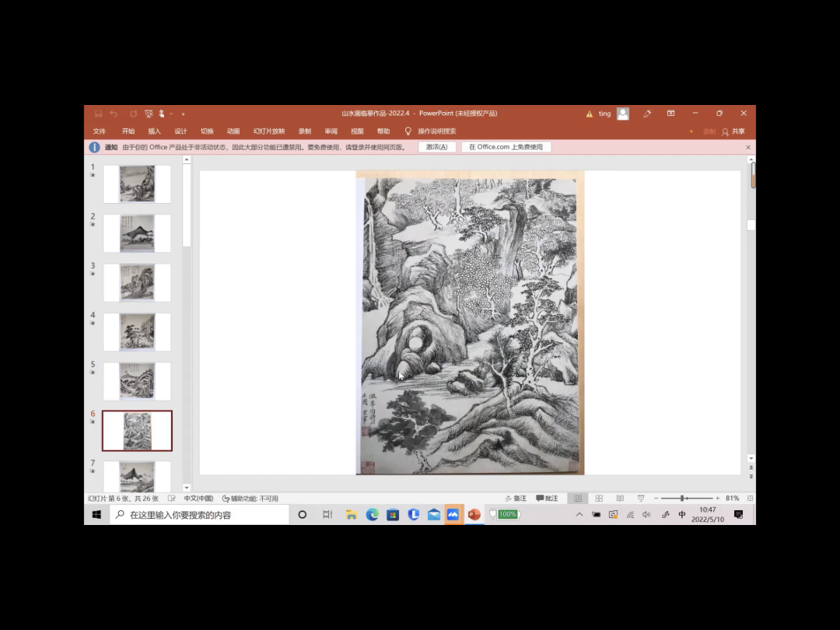Click the landscape painting on the slide
Screen dimensions: 840x630
pyautogui.click(x=471, y=323)
